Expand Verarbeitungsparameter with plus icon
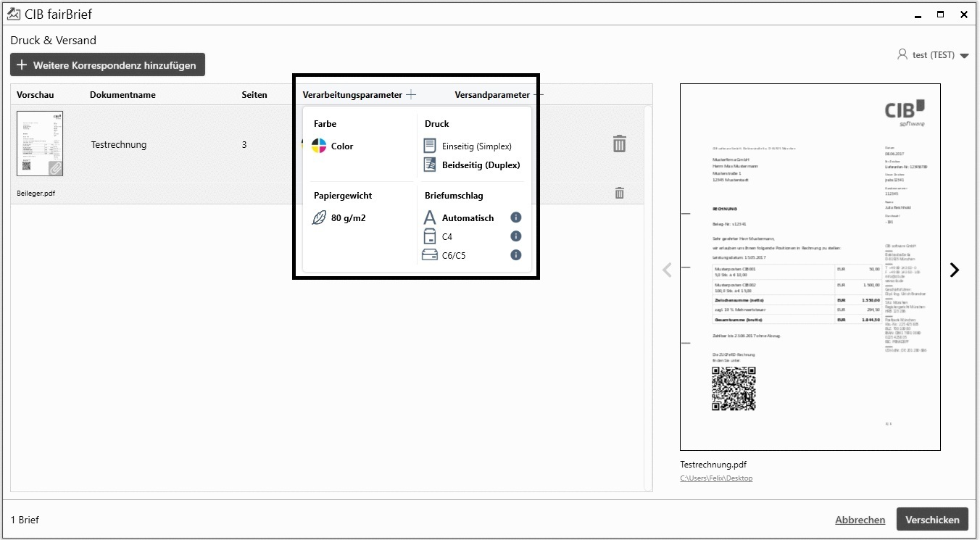 coord(411,94)
